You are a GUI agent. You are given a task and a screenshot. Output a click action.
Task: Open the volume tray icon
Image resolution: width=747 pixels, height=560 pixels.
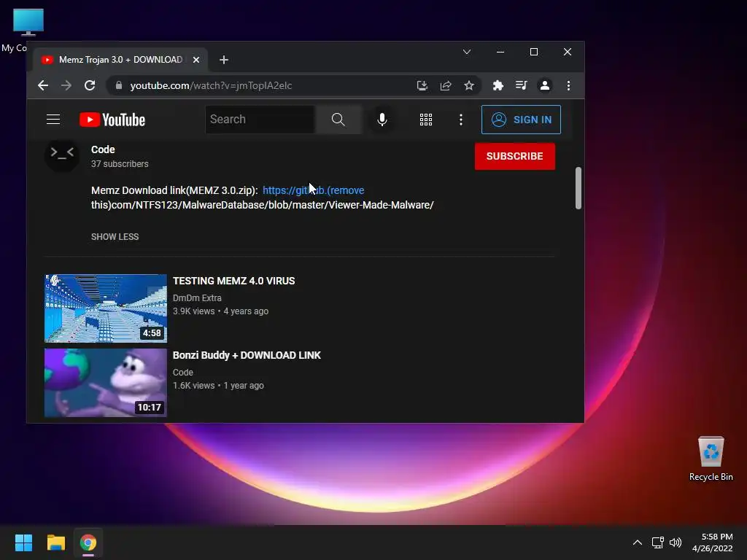676,542
